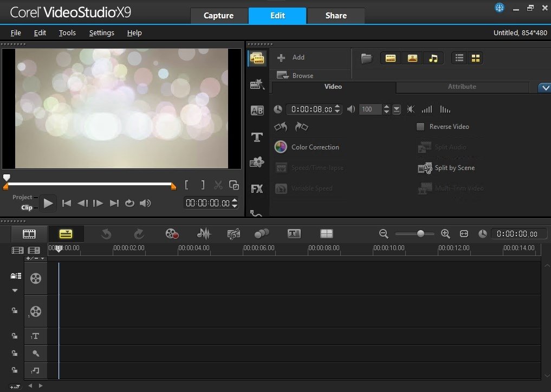Viewport: 551px width, 392px height.
Task: Click the preview timecode spinner arrows
Action: click(x=235, y=203)
